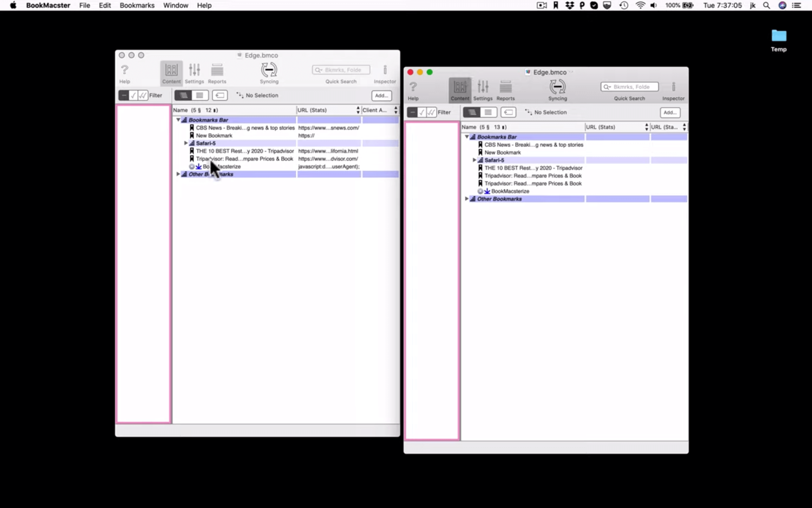812x508 pixels.
Task: Select CBS News bookmark in right window
Action: [x=534, y=145]
